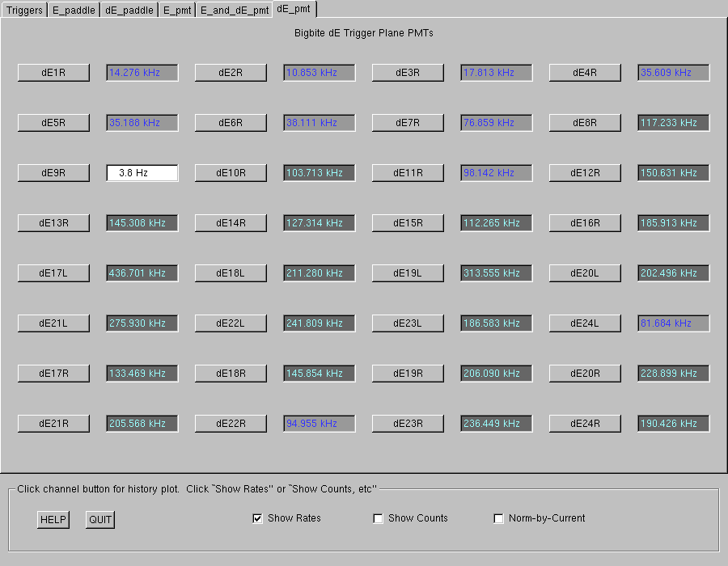Viewport: 728px width, 566px height.
Task: Click the 14.276 kHz rate value
Action: [142, 73]
